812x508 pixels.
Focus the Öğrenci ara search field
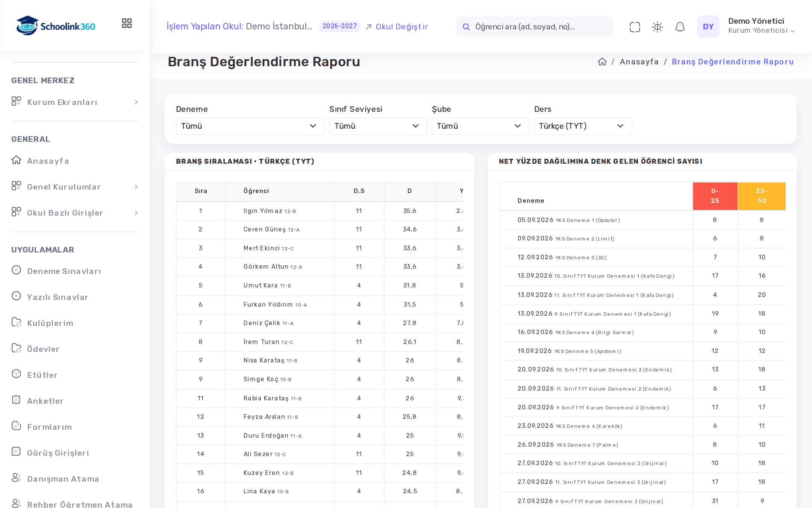click(534, 27)
